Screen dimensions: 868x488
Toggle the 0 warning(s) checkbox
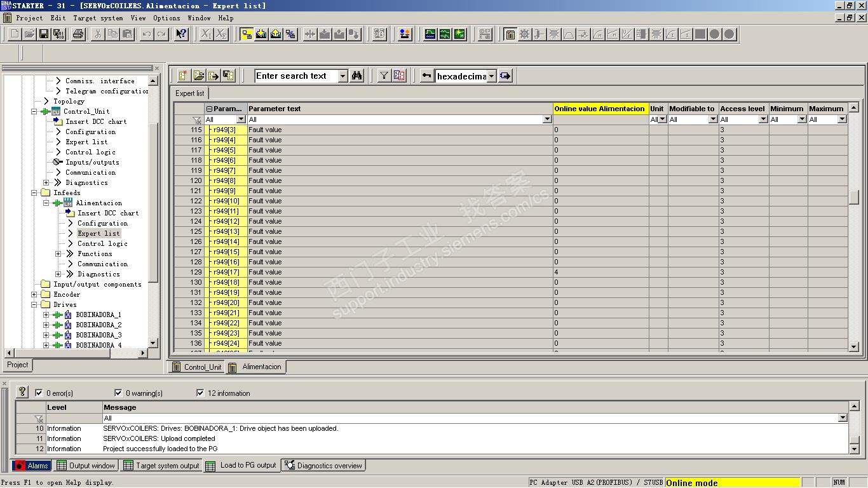pos(118,393)
